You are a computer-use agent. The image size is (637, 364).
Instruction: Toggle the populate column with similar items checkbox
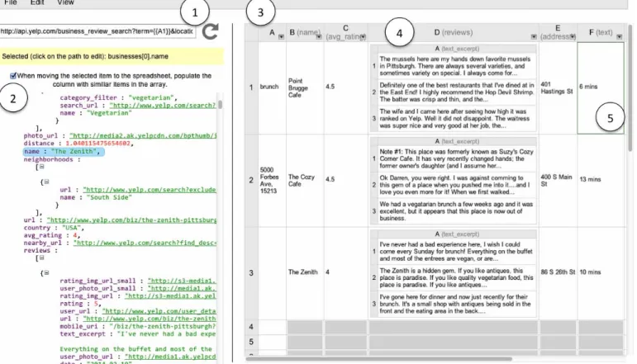point(13,75)
